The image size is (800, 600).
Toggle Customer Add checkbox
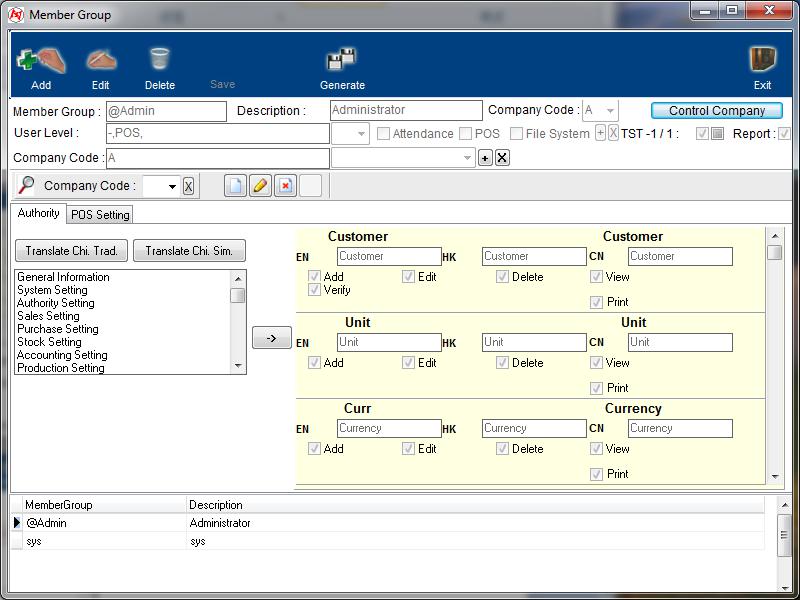[314, 277]
